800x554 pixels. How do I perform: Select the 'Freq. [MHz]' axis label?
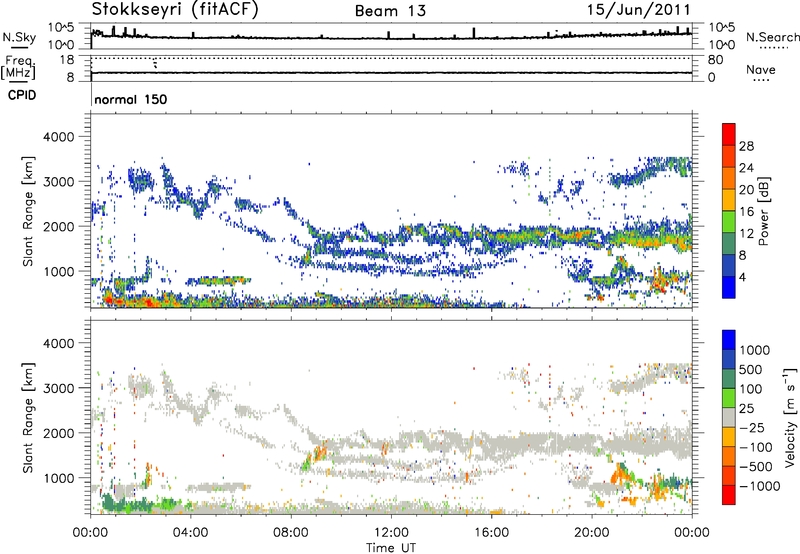tap(19, 68)
